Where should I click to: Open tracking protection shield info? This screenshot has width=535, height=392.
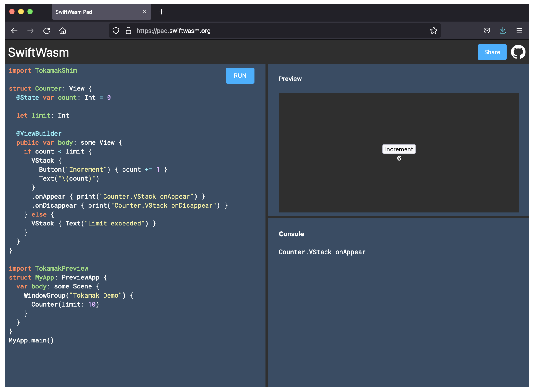[x=116, y=31]
